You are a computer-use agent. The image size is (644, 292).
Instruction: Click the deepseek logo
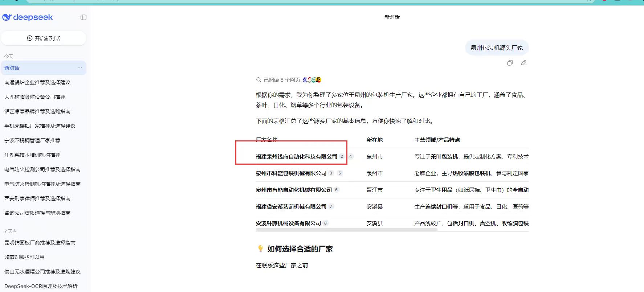[x=28, y=17]
